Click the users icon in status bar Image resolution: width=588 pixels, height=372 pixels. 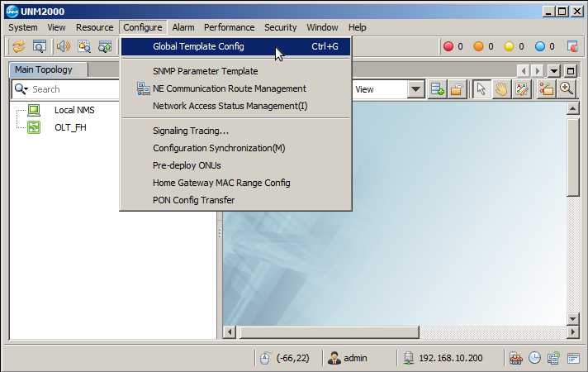[x=516, y=359]
